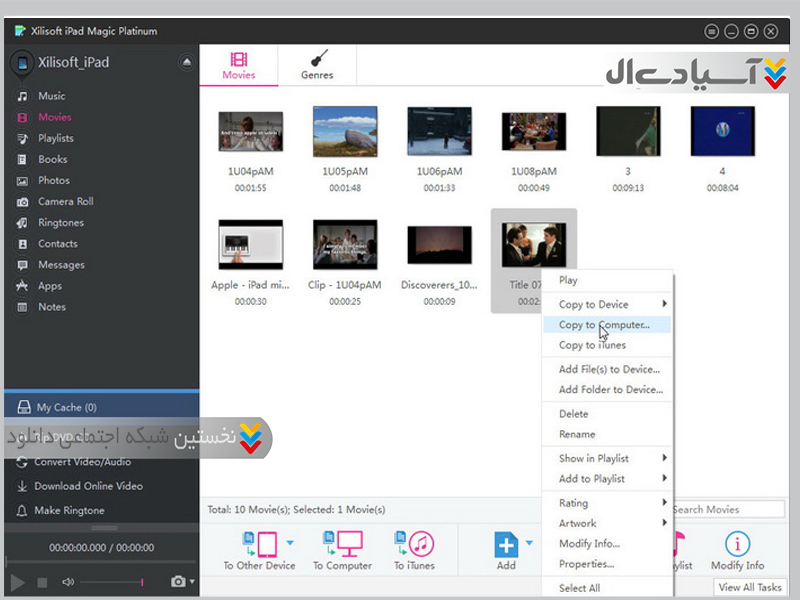Eject the Xilisoft_iPad device
This screenshot has width=800, height=600.
(186, 63)
